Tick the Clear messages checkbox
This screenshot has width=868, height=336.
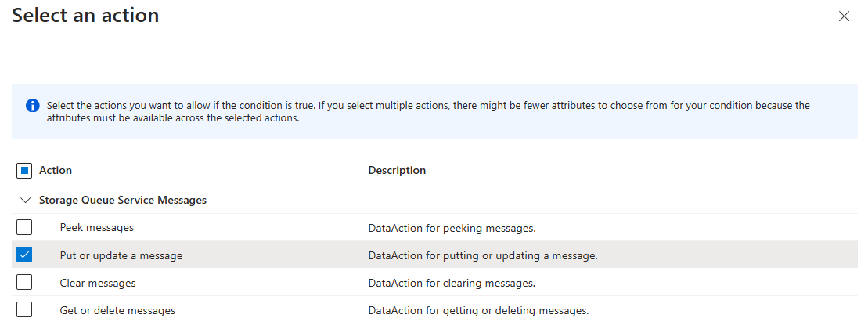pos(24,283)
